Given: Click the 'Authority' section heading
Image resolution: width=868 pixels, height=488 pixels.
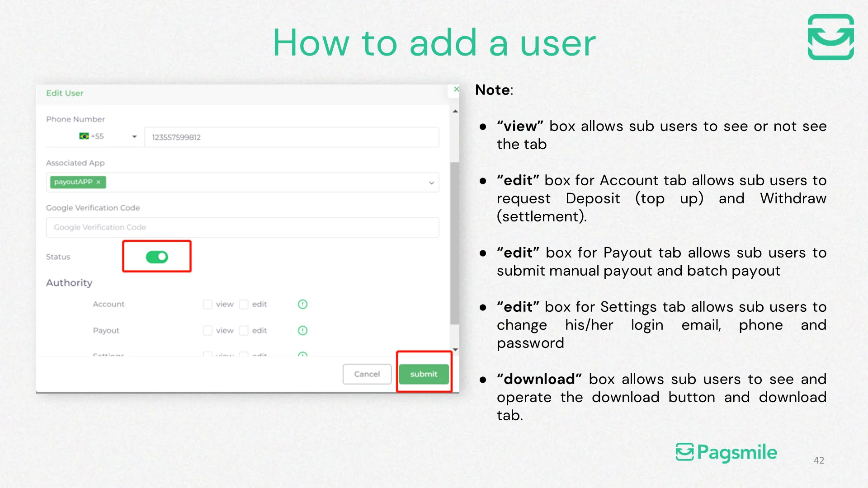Looking at the screenshot, I should 69,283.
